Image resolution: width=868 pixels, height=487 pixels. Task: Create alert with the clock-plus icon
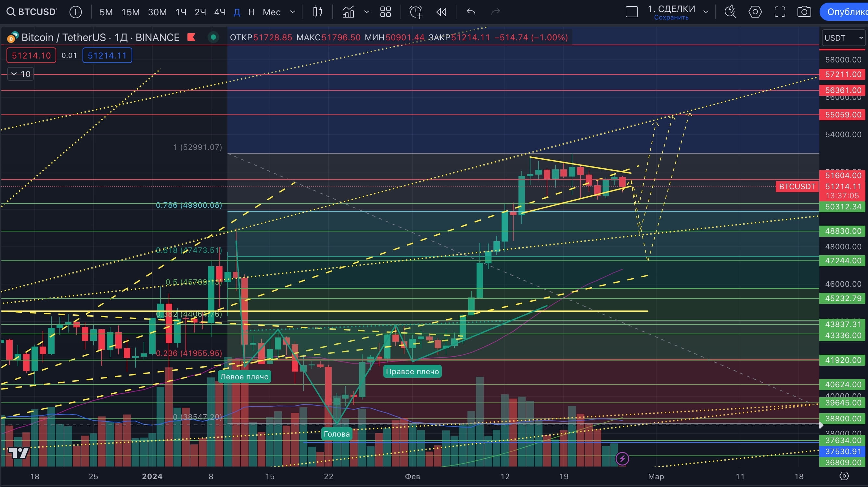coord(416,12)
